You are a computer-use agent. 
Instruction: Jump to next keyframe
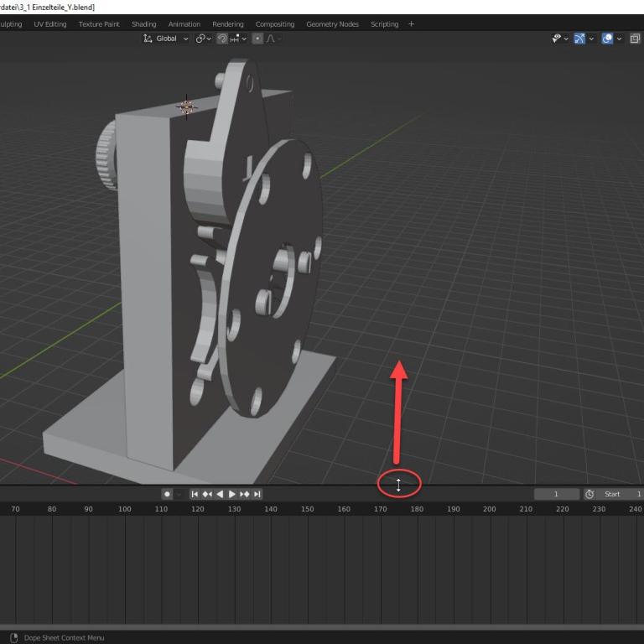pyautogui.click(x=245, y=495)
